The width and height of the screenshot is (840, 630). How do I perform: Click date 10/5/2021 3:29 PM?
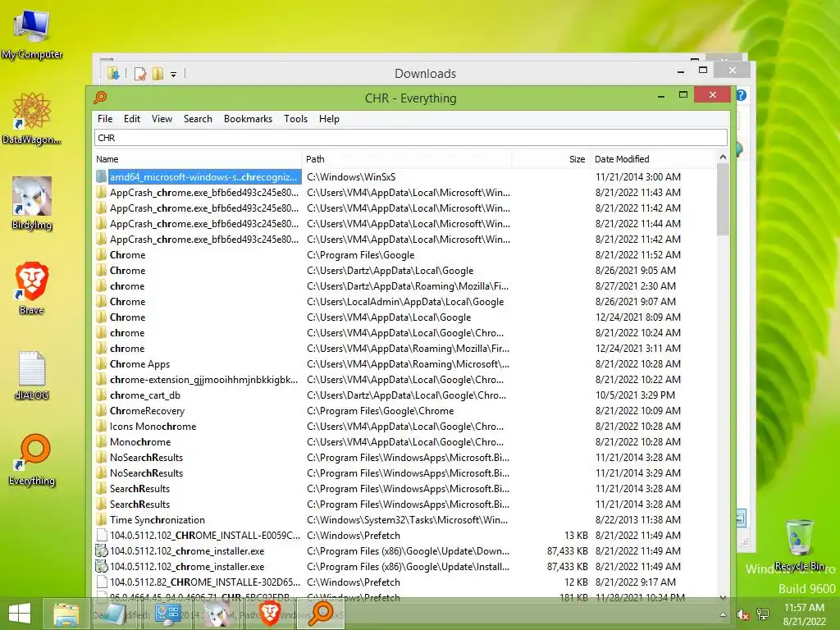click(x=635, y=395)
